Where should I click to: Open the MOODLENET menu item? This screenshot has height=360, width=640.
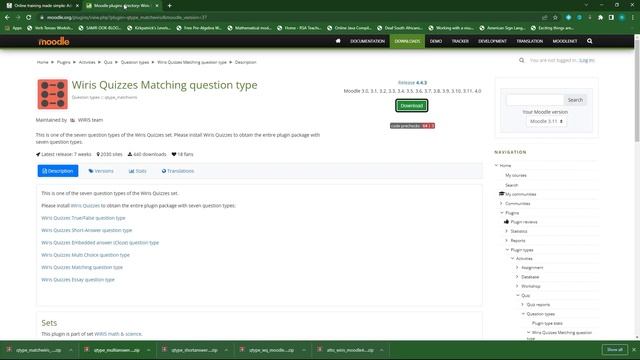click(x=565, y=41)
